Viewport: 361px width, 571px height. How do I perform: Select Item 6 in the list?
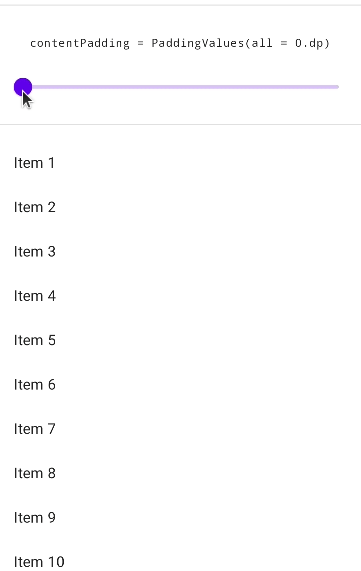coord(180,385)
